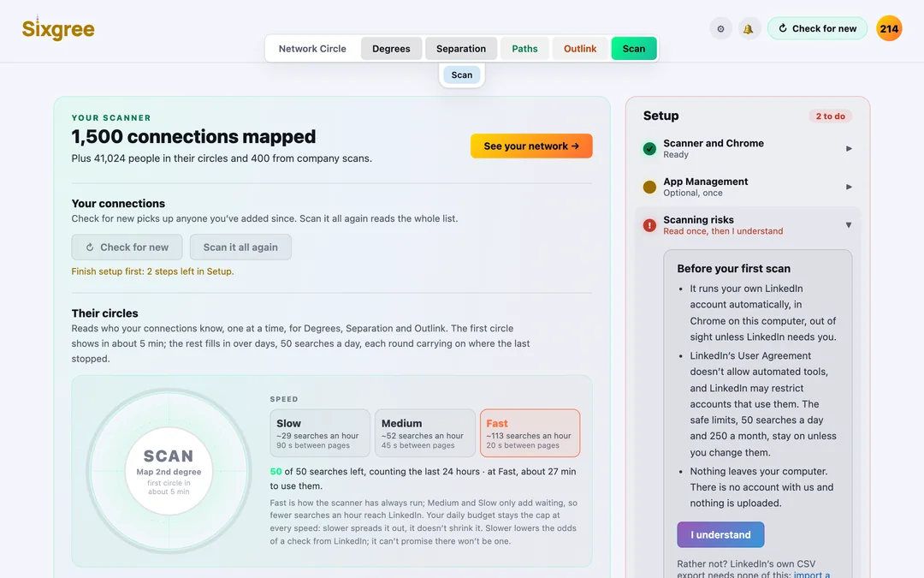The width and height of the screenshot is (924, 578).
Task: Click Check for new under Your connections
Action: [x=127, y=247]
